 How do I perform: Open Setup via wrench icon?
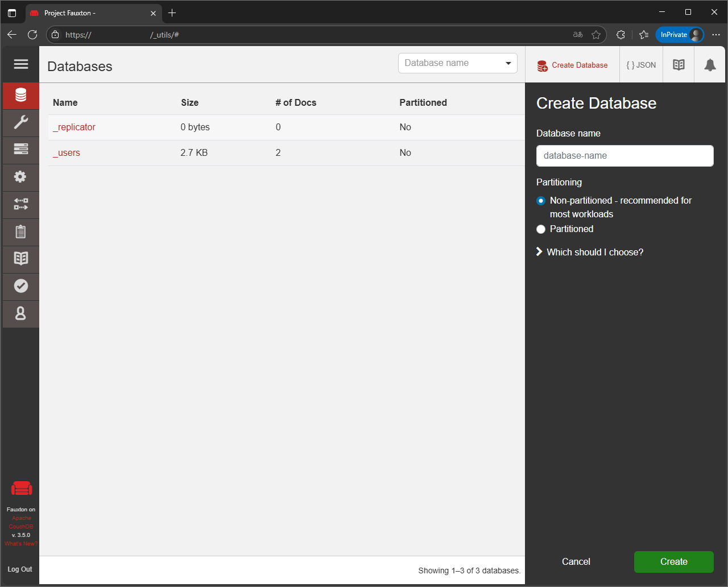[x=21, y=122]
